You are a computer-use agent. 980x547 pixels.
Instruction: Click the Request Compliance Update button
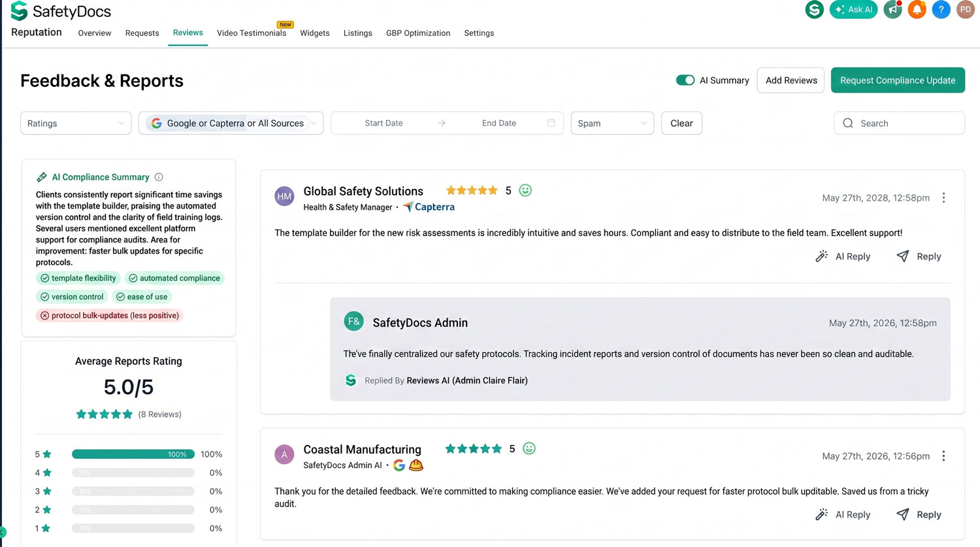tap(898, 80)
